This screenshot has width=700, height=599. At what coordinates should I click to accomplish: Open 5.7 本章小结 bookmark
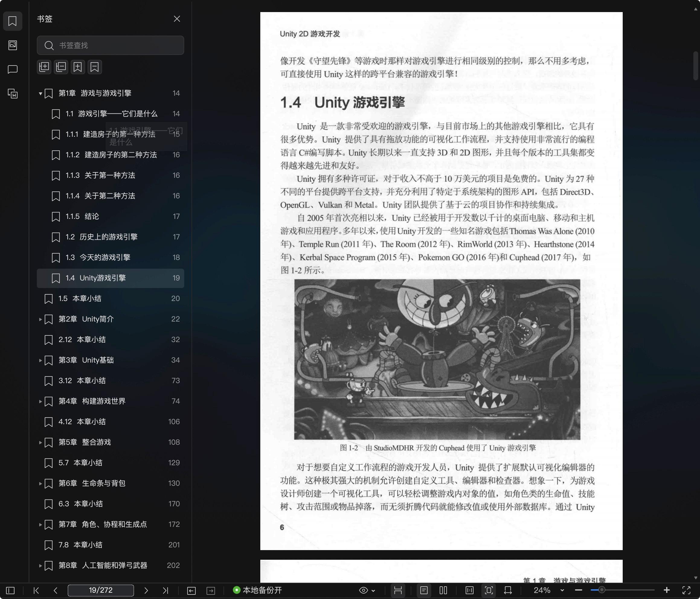click(111, 463)
